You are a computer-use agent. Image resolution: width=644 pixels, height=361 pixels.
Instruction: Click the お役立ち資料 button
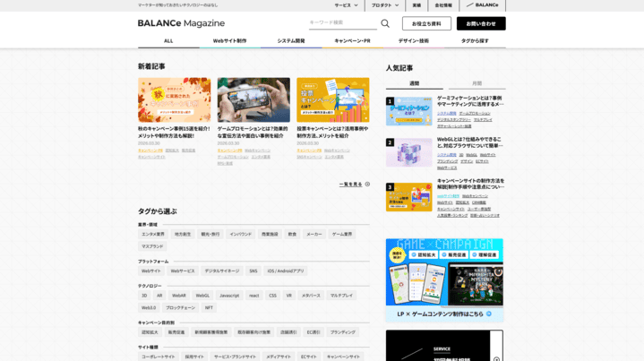click(x=426, y=23)
